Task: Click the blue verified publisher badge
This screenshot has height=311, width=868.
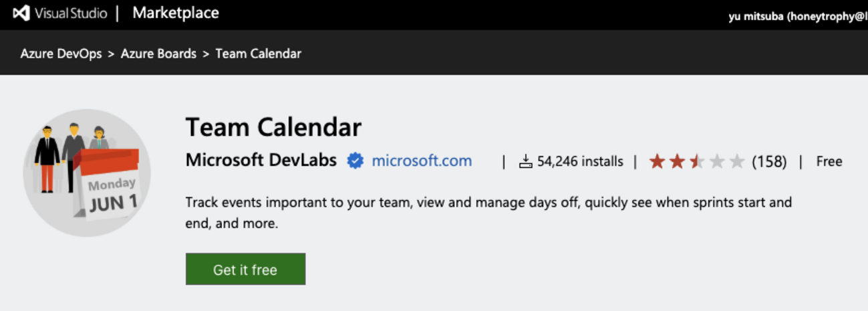Action: point(355,161)
